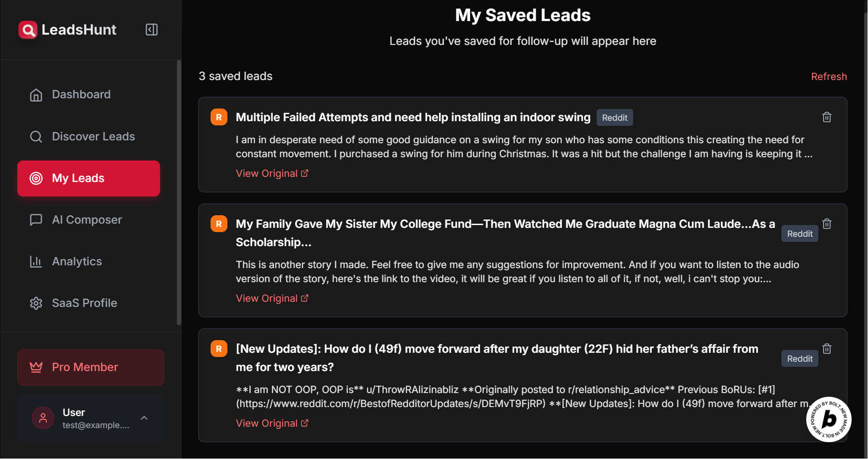Go to Discover Leads

click(x=93, y=137)
